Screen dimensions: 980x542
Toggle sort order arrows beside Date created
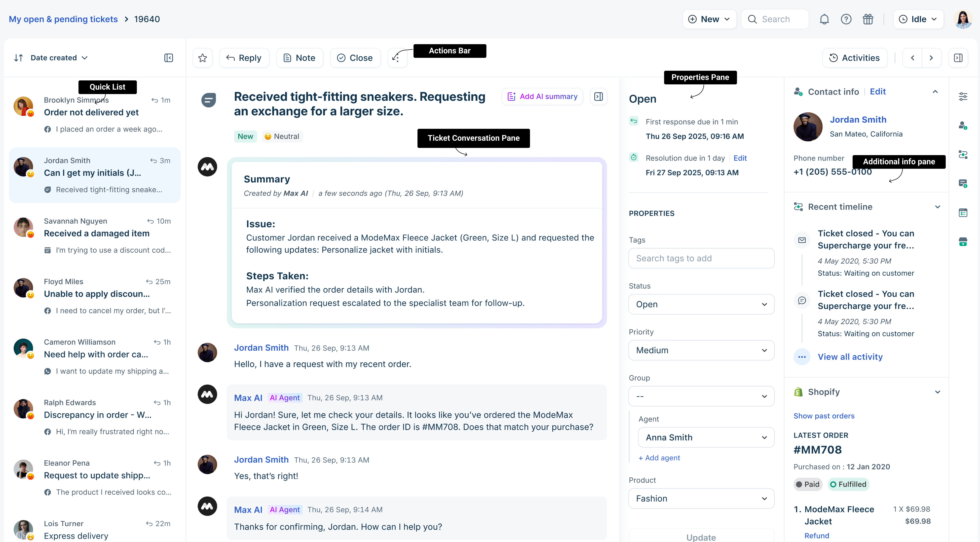coord(18,58)
